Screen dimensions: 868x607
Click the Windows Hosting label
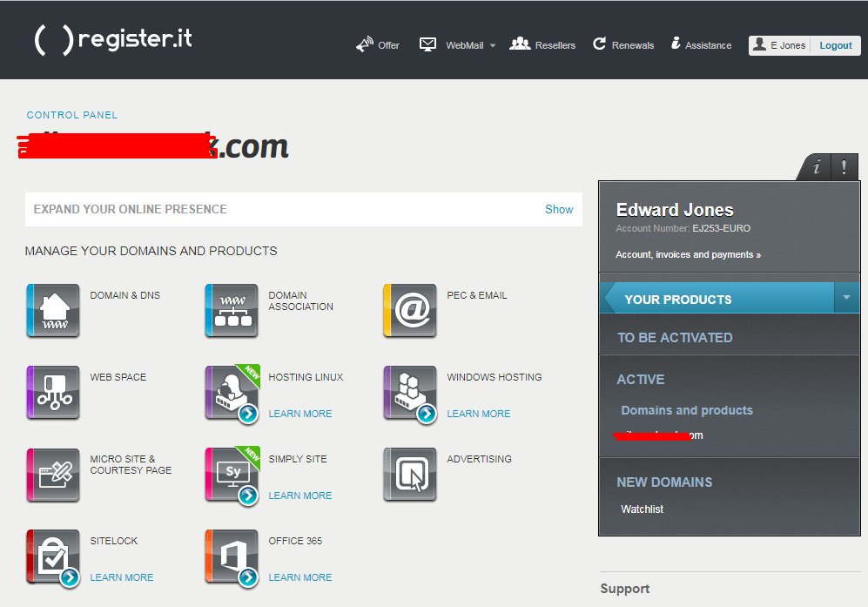coord(495,377)
